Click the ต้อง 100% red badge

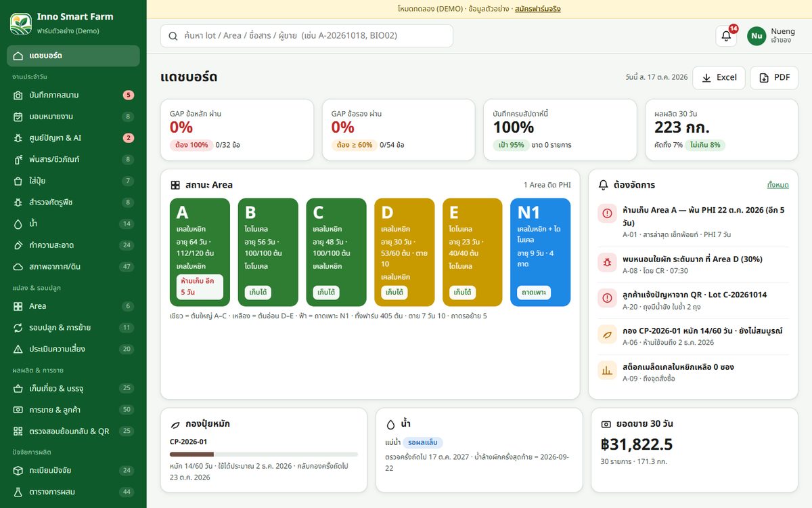coord(191,145)
